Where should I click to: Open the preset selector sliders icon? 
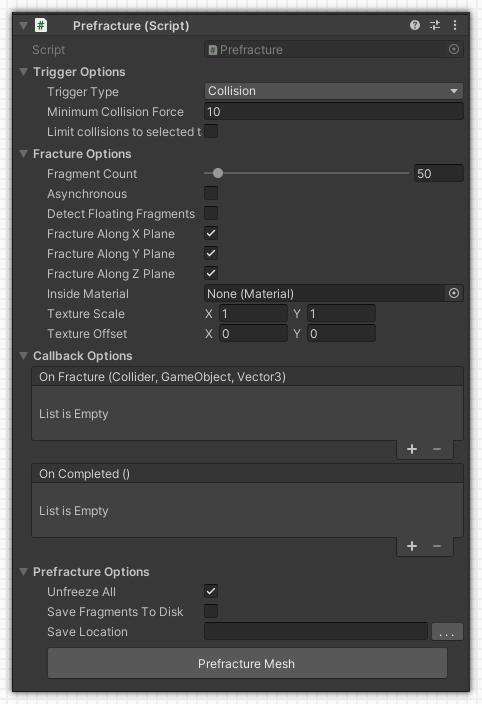click(435, 25)
